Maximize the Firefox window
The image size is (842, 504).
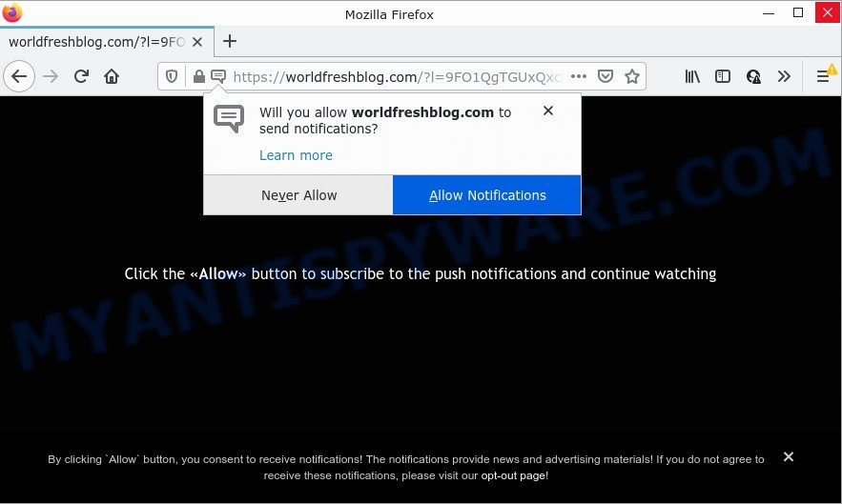tap(798, 13)
